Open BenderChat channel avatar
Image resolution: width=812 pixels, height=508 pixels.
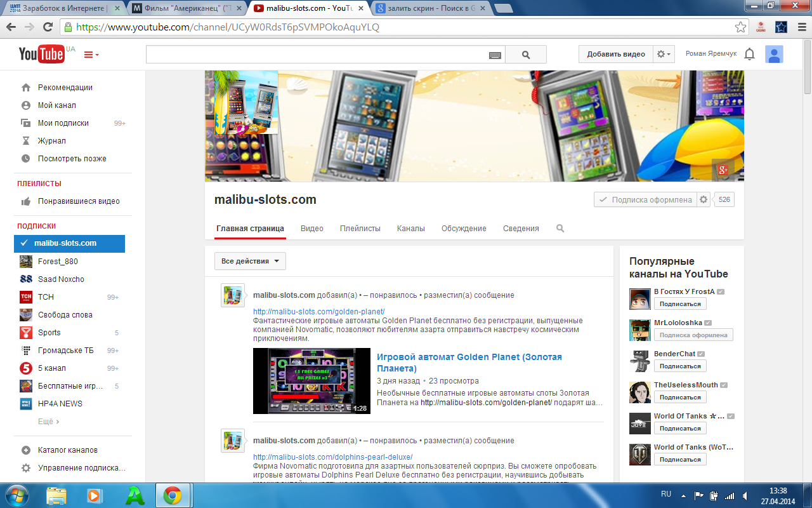tap(639, 361)
